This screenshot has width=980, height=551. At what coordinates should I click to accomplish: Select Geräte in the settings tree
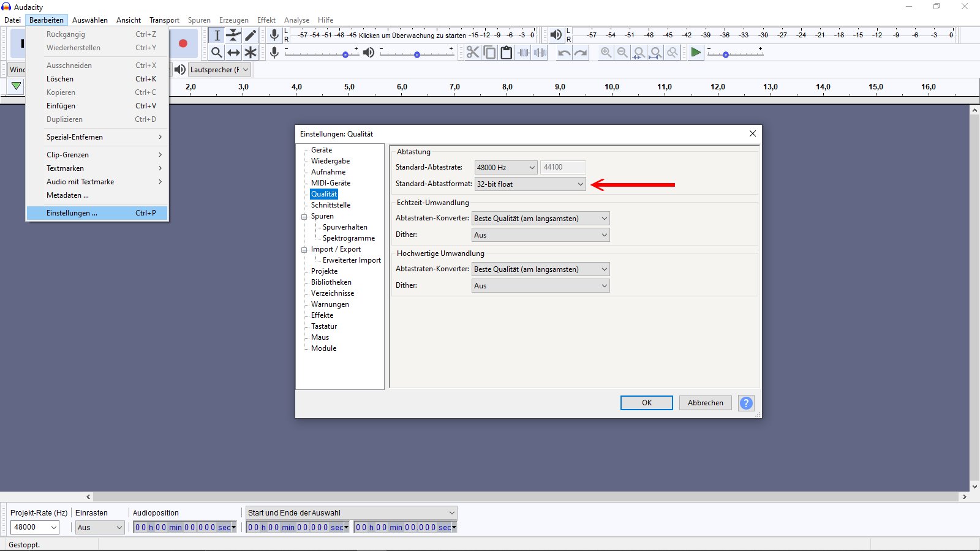pyautogui.click(x=322, y=150)
